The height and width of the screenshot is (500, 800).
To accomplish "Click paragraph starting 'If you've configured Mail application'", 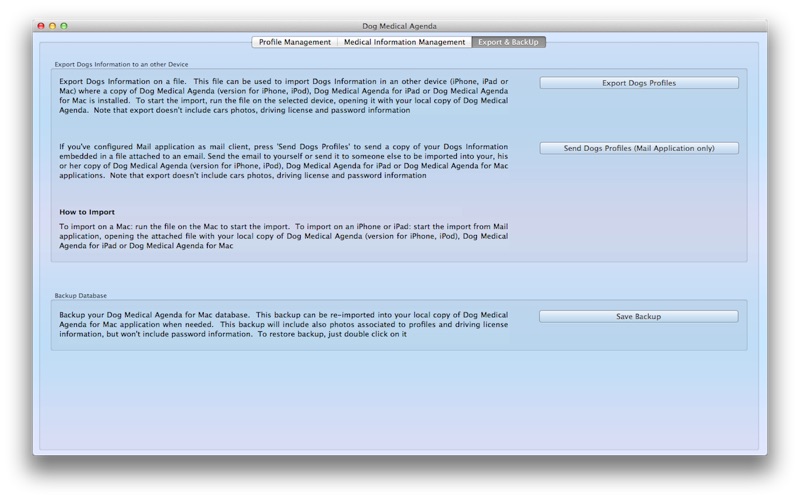I will tap(284, 161).
